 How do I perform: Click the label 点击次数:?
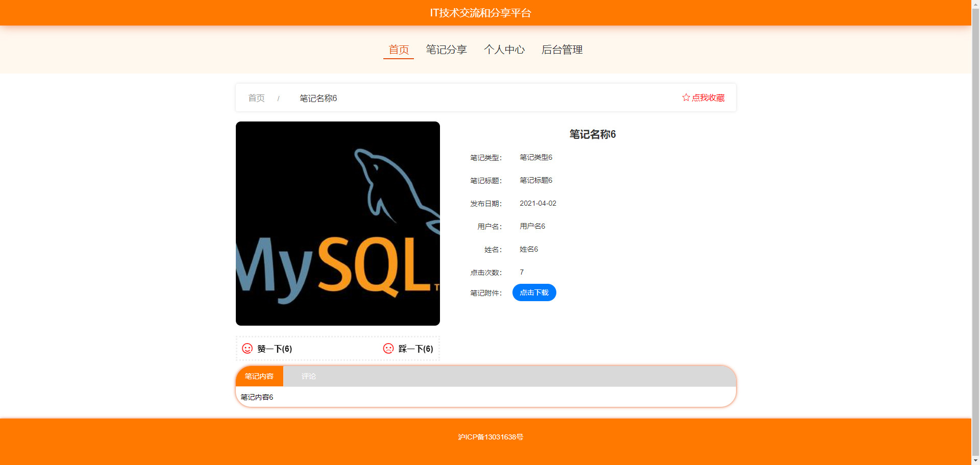[486, 273]
